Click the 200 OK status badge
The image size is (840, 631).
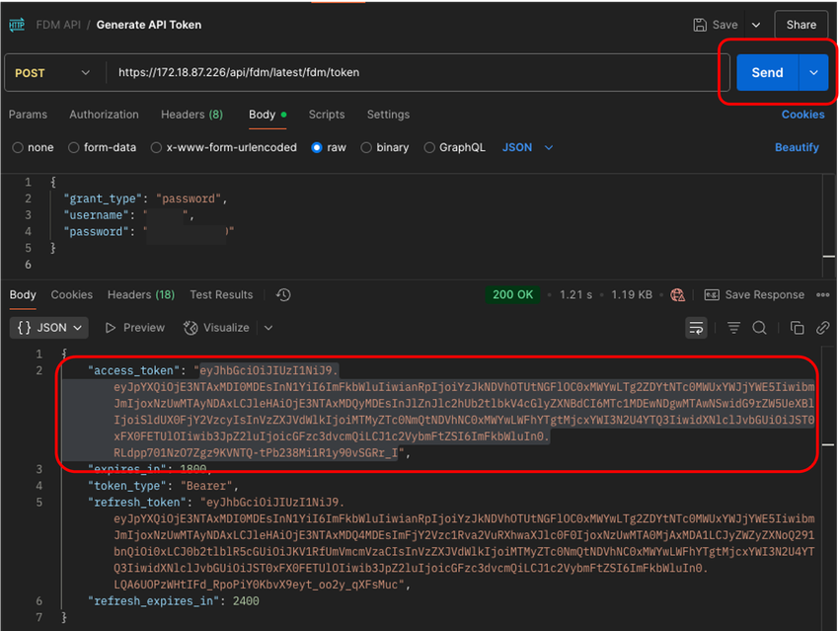click(x=512, y=295)
